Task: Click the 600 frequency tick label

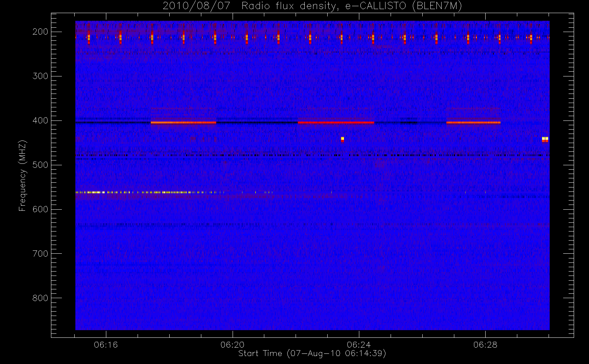Action: (x=40, y=209)
